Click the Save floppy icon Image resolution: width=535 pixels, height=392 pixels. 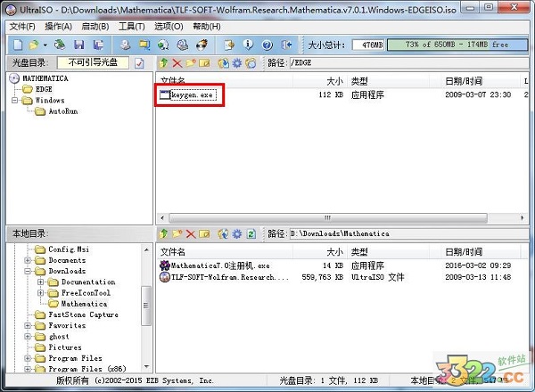coord(78,45)
